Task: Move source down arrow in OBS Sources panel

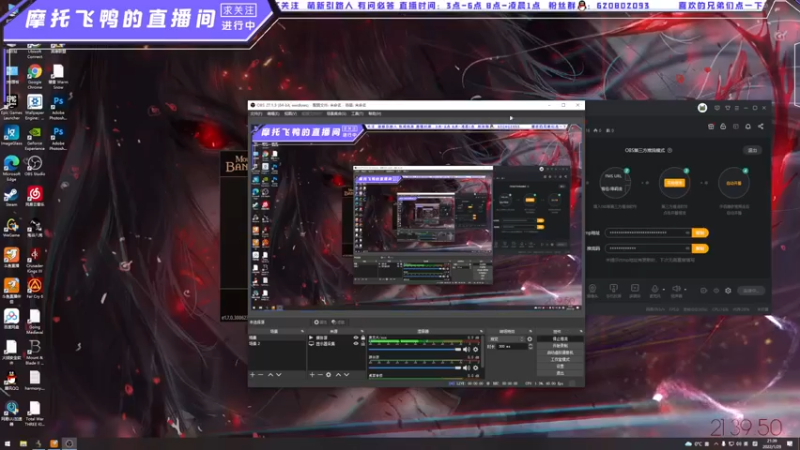Action: [346, 374]
